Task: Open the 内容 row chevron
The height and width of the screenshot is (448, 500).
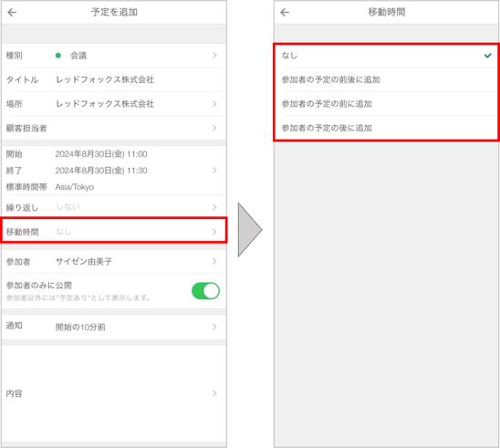Action: 214,394
